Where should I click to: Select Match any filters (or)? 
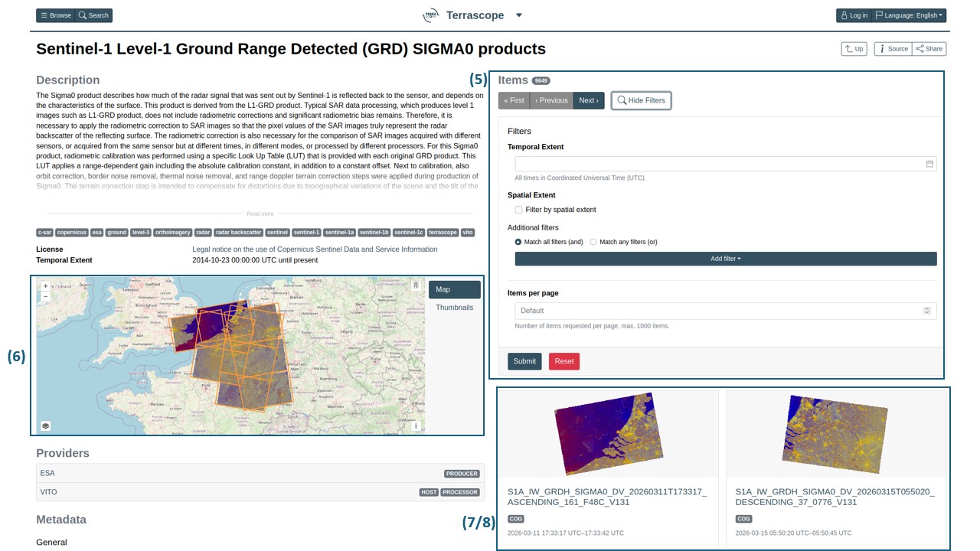tap(593, 242)
